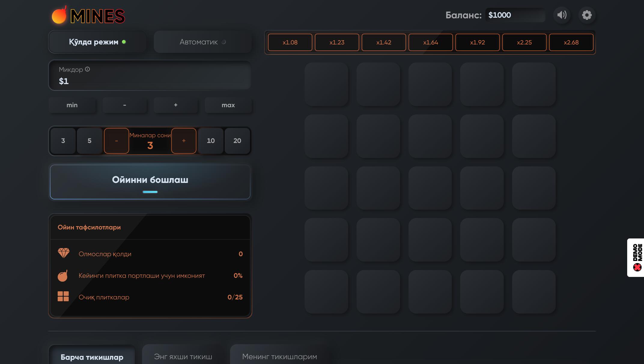The width and height of the screenshot is (644, 364).
Task: Click the bomb icon in game details
Action: click(63, 275)
